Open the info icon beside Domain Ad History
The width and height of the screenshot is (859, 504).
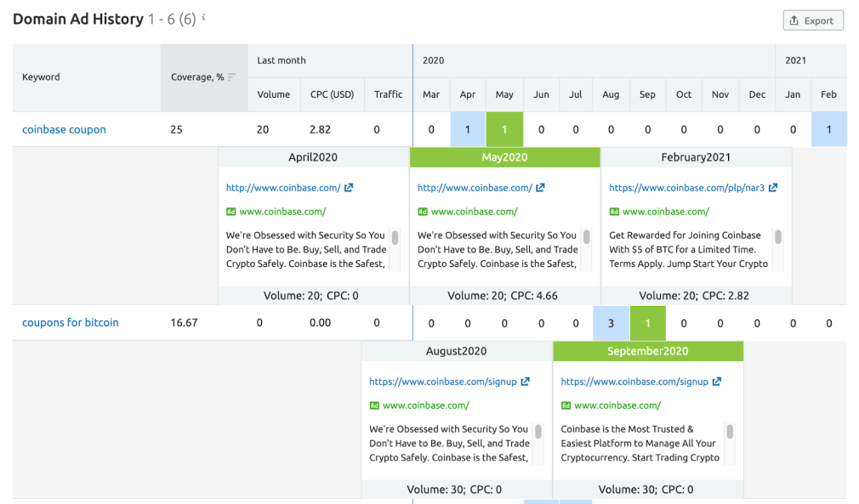pyautogui.click(x=203, y=18)
